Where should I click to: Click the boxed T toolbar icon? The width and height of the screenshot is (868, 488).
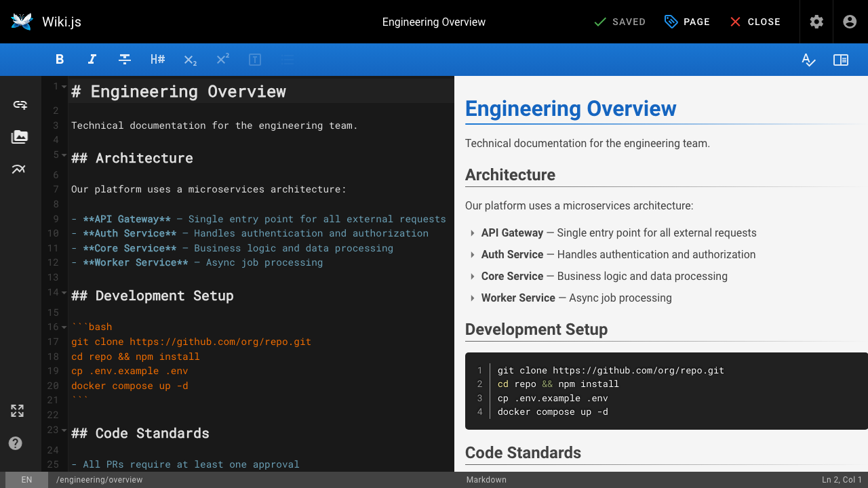pos(255,60)
